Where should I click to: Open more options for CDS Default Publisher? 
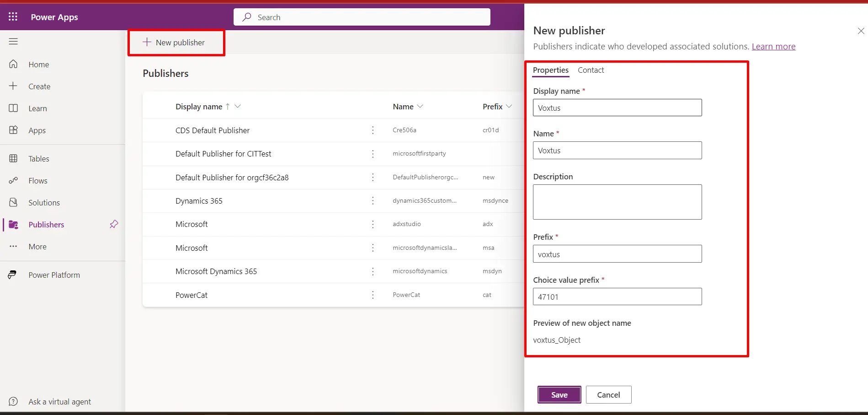373,130
